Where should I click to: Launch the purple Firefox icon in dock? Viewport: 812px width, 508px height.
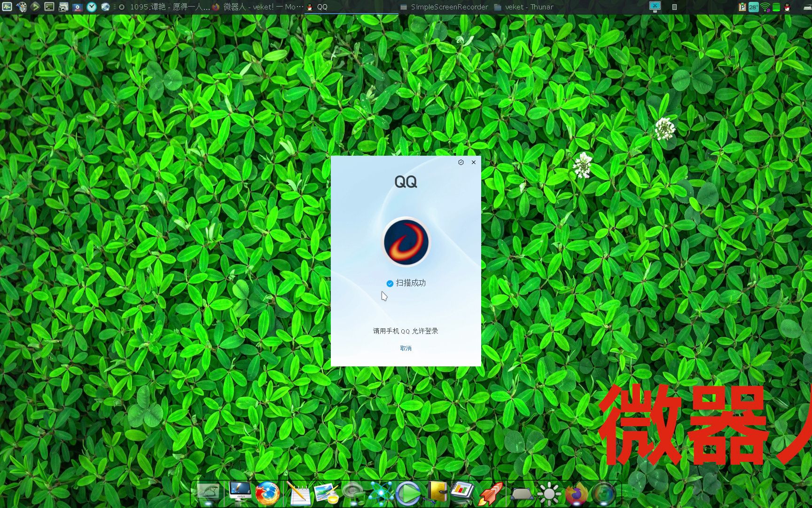coord(577,494)
